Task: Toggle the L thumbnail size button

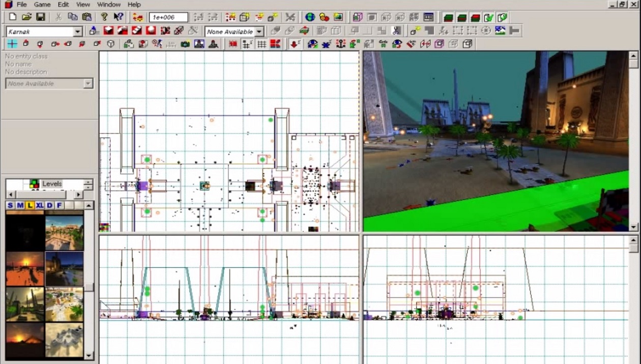Action: (30, 205)
